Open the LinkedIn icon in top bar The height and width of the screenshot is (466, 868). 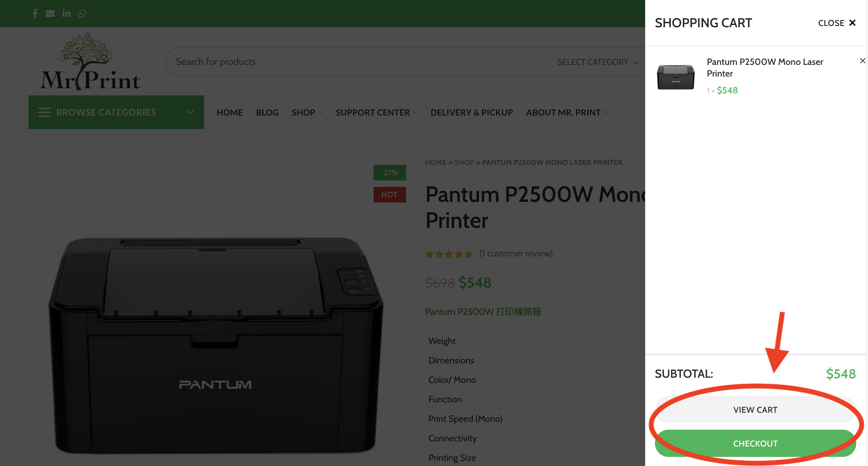[66, 13]
